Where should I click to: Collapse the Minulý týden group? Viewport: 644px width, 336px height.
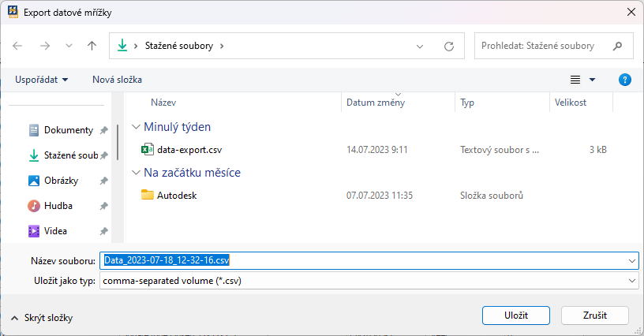[x=137, y=126]
